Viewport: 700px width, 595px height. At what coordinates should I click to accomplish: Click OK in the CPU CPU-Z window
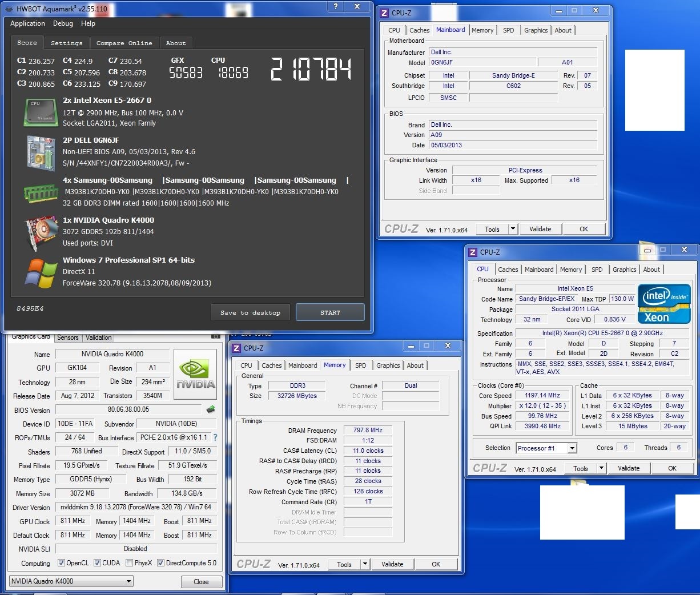pos(672,468)
